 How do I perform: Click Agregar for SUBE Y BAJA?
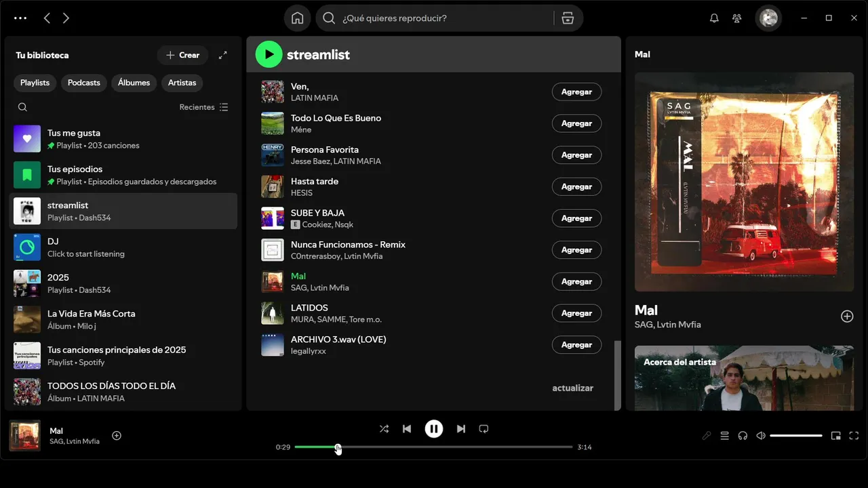(x=576, y=218)
